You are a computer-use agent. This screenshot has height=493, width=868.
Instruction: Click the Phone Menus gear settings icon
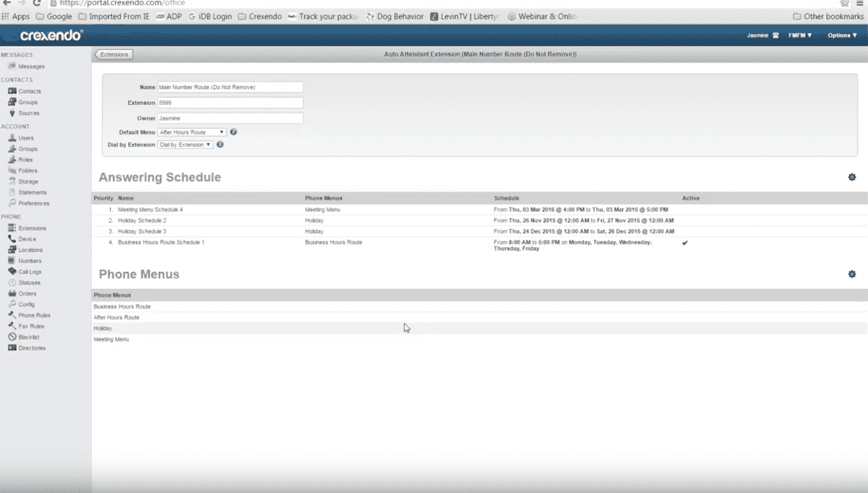[x=851, y=274]
